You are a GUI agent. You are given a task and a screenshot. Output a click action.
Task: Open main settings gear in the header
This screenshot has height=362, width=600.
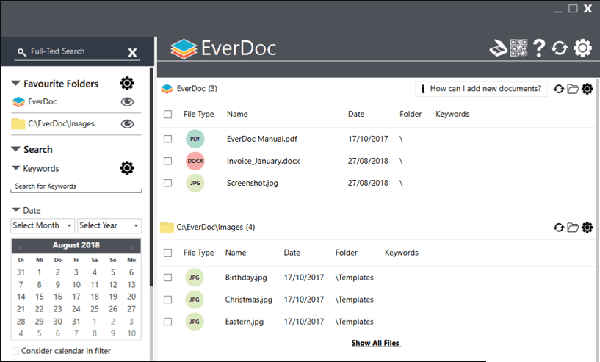click(x=582, y=48)
